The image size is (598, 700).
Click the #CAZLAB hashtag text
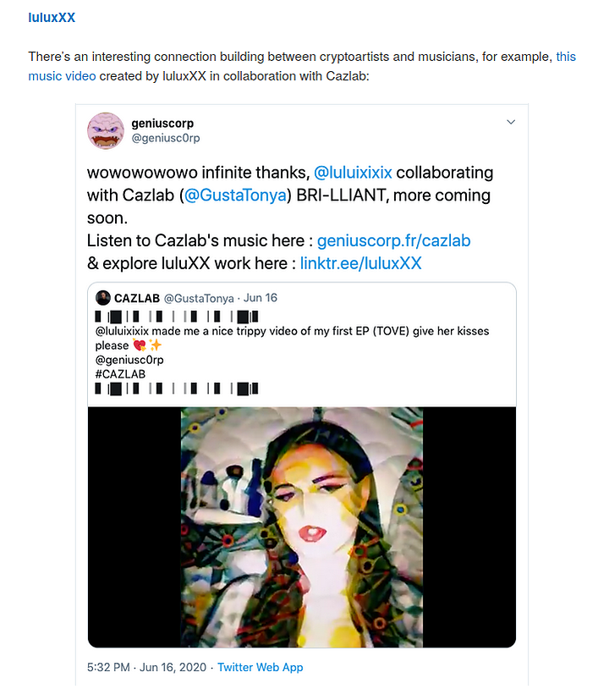click(120, 374)
